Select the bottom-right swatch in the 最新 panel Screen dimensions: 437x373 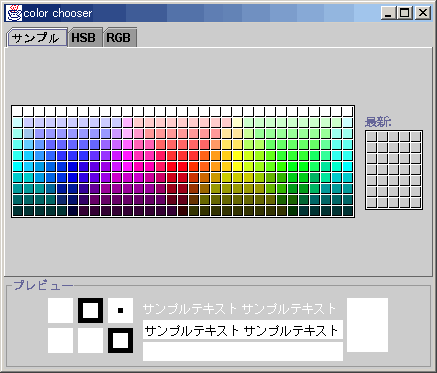[x=416, y=203]
